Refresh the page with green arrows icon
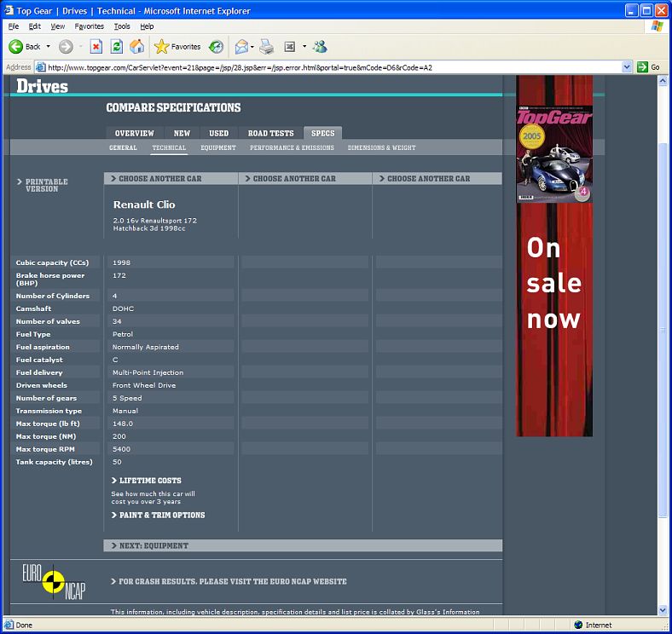This screenshot has height=634, width=672. 117,46
